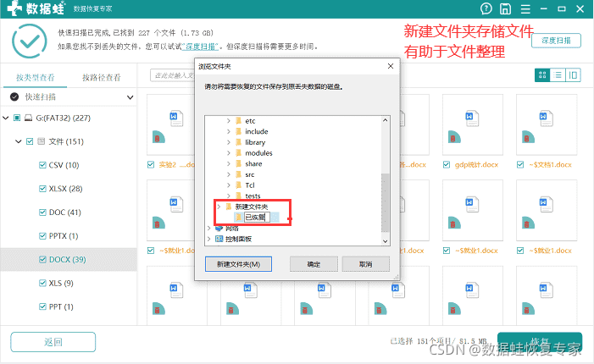The height and width of the screenshot is (364, 594).
Task: Expand the 控制面板 node chevron
Action: click(208, 239)
